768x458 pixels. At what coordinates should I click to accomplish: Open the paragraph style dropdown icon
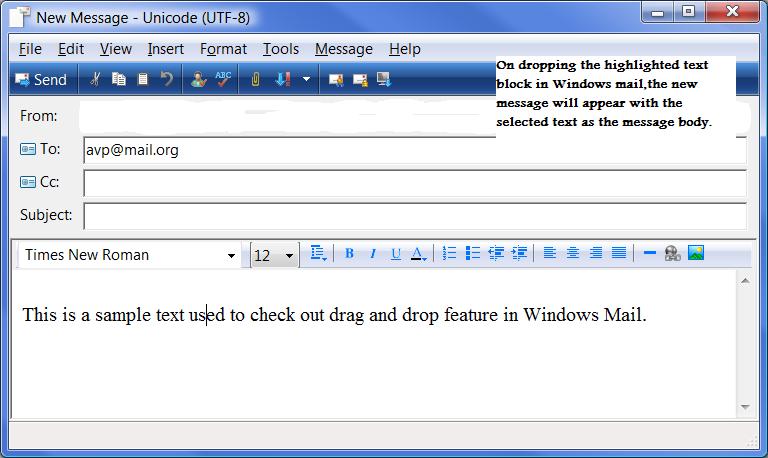318,253
